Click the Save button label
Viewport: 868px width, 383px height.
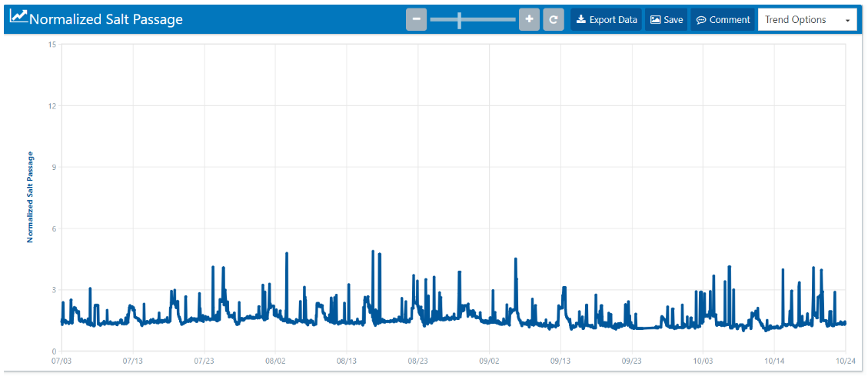(x=673, y=20)
